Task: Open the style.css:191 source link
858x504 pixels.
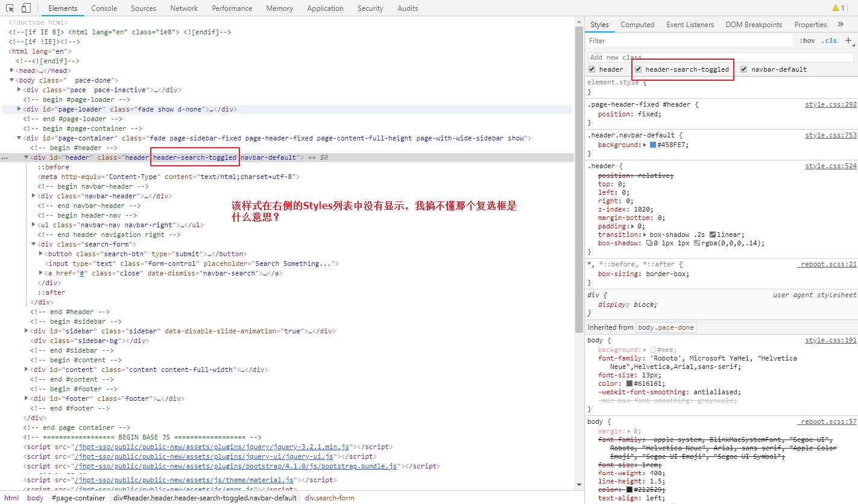Action: (831, 341)
